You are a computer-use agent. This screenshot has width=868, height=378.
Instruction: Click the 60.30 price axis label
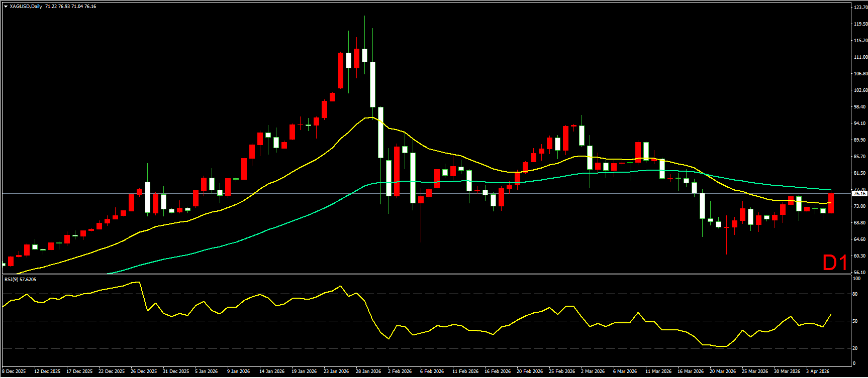[x=860, y=256]
